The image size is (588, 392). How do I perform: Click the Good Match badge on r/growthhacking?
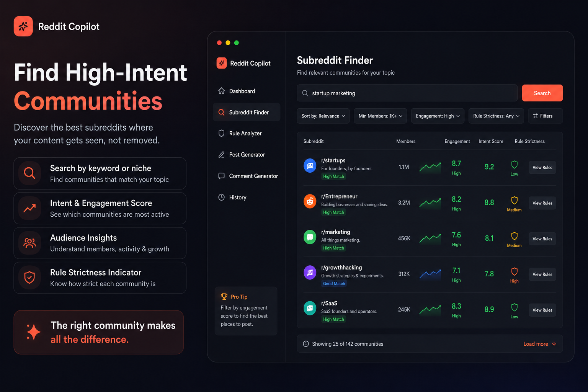click(334, 284)
